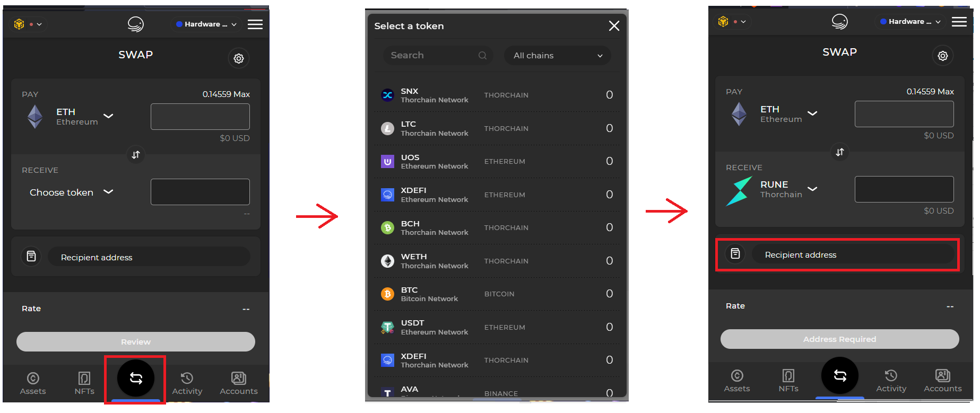980x413 pixels.
Task: Click pay amount field in right panel
Action: pyautogui.click(x=904, y=114)
